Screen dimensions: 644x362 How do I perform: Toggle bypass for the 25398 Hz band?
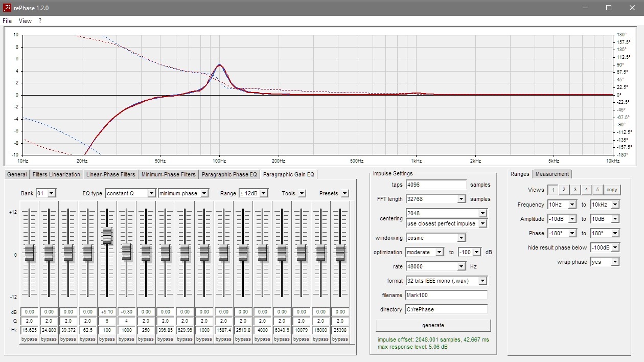pos(340,339)
